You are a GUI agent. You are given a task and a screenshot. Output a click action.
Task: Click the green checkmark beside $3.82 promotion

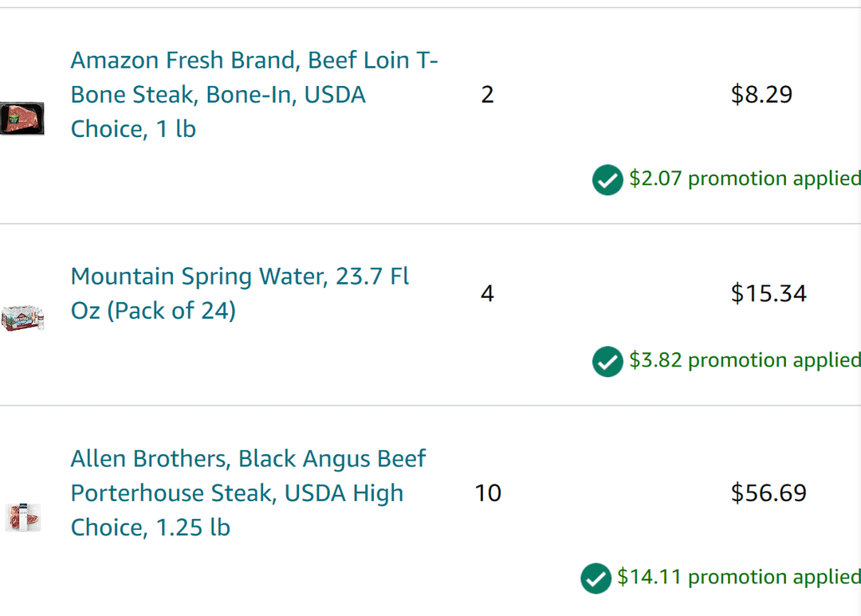(x=607, y=361)
